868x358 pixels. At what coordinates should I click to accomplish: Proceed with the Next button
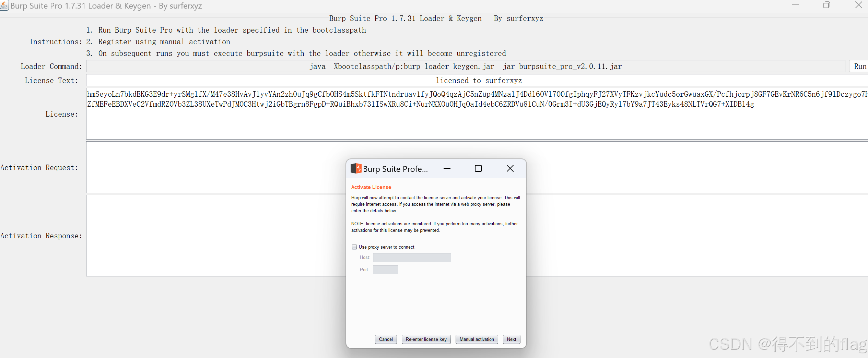[512, 339]
